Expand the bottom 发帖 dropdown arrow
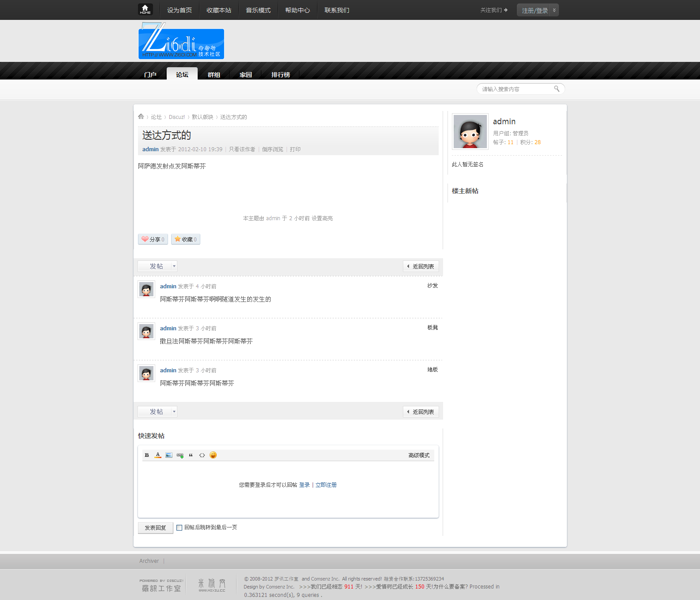The image size is (700, 600). click(x=174, y=412)
